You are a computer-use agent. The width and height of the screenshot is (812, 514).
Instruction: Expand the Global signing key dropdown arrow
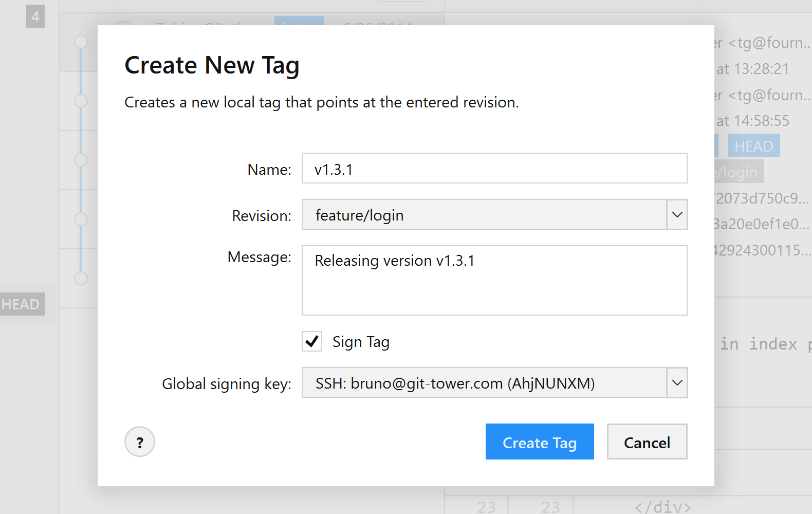[677, 383]
